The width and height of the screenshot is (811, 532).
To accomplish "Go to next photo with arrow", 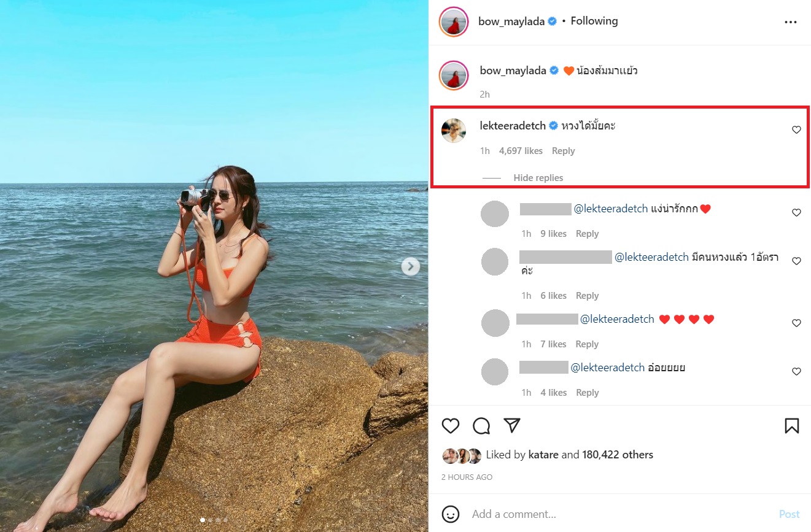I will click(x=411, y=266).
